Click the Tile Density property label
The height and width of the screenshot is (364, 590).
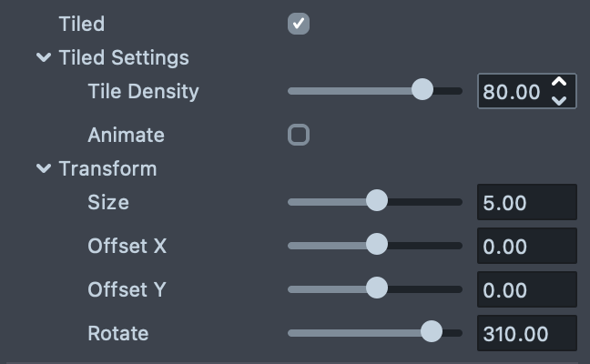point(143,91)
